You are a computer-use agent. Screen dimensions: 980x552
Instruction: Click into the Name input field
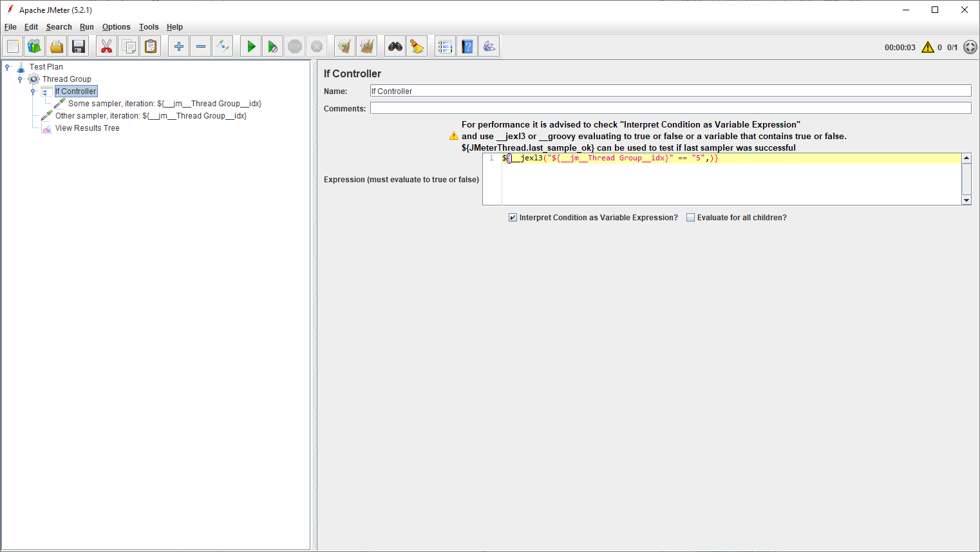click(x=670, y=91)
